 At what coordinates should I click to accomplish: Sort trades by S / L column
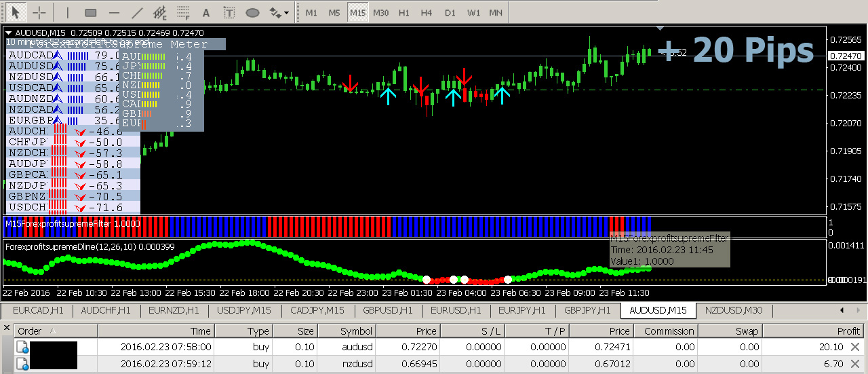[473, 331]
